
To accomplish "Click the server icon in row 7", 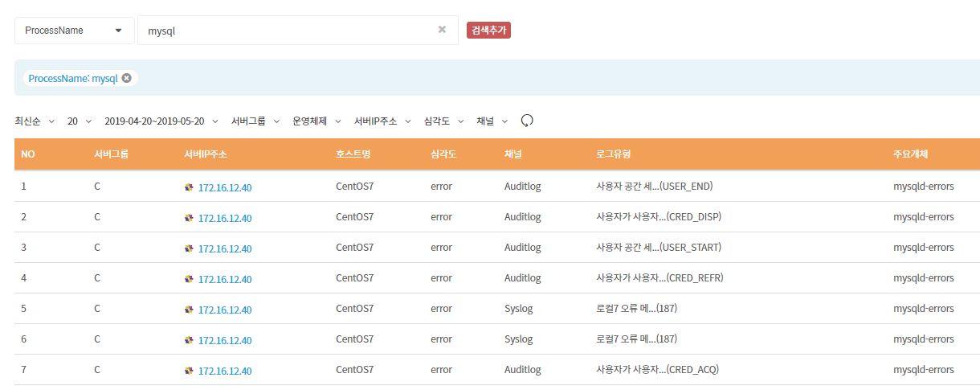I will coord(189,370).
